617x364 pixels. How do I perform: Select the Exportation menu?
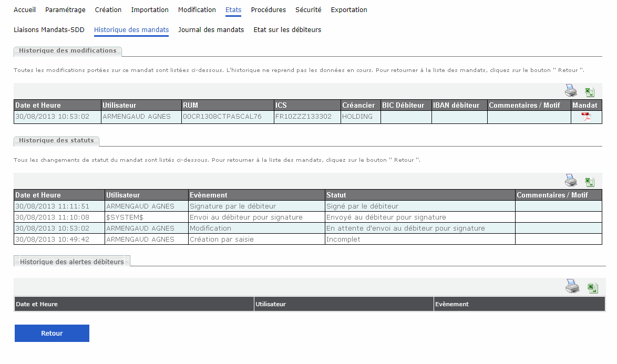click(x=349, y=10)
